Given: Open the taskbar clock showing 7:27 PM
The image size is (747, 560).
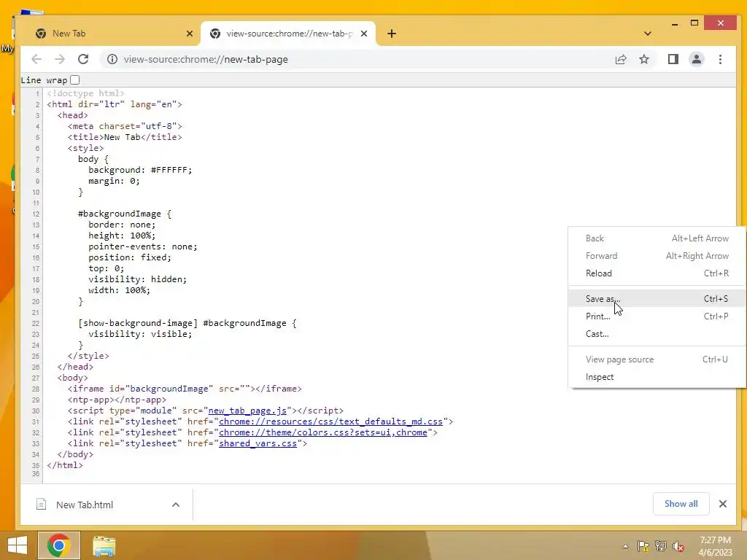Looking at the screenshot, I should tap(715, 546).
